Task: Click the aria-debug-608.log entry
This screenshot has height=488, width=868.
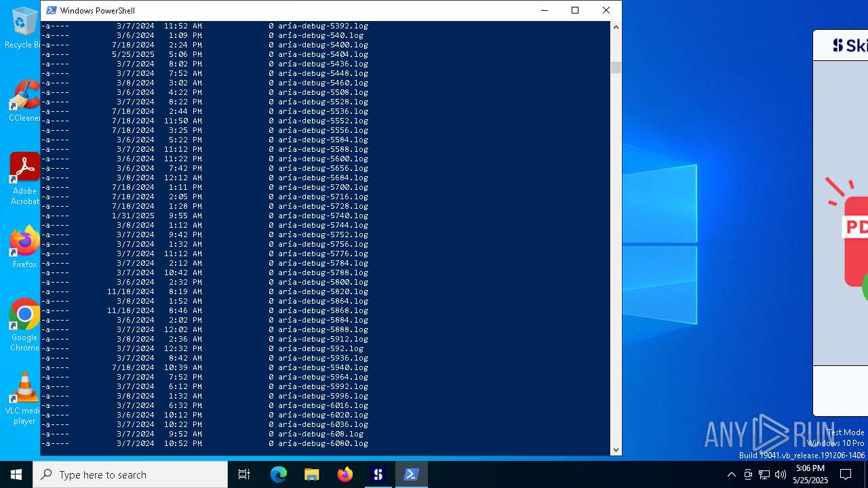Action: (x=321, y=434)
